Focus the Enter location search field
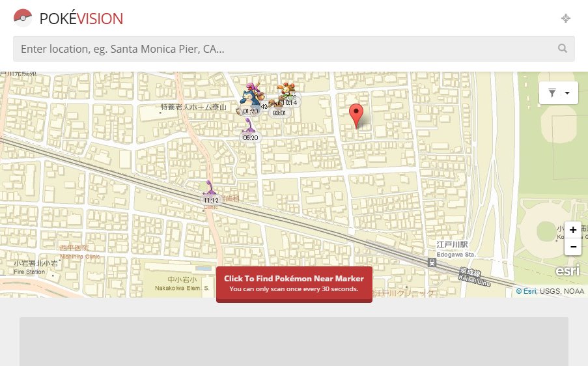Screen dimensions: 588x366 (x=294, y=49)
